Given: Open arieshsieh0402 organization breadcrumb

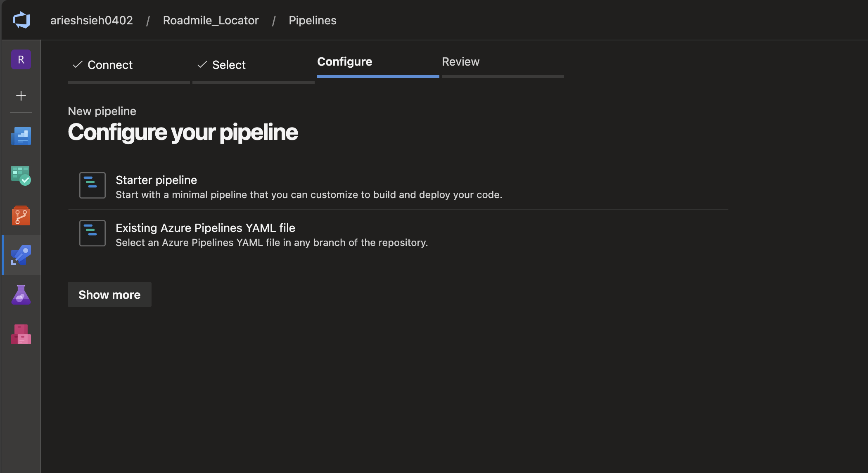Looking at the screenshot, I should (92, 20).
